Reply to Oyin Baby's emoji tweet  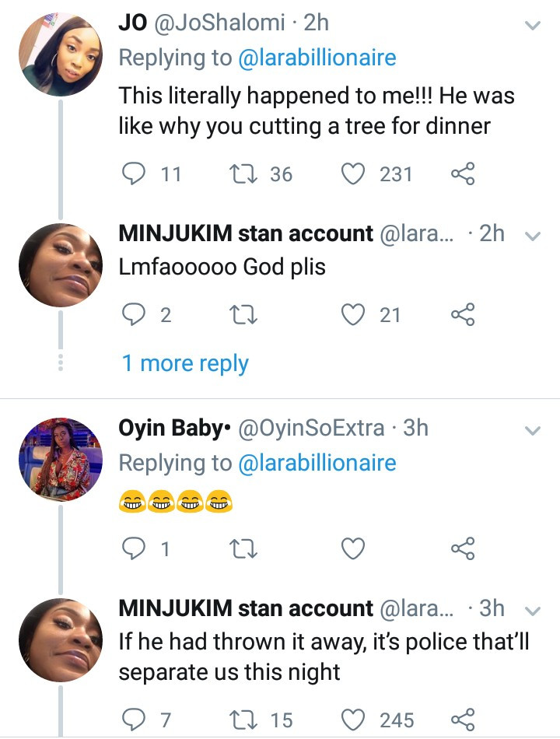click(135, 549)
